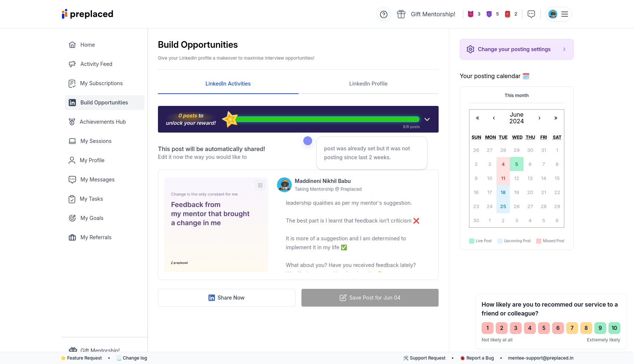Open My Subscriptions in sidebar
The image size is (634, 364).
[105, 83]
